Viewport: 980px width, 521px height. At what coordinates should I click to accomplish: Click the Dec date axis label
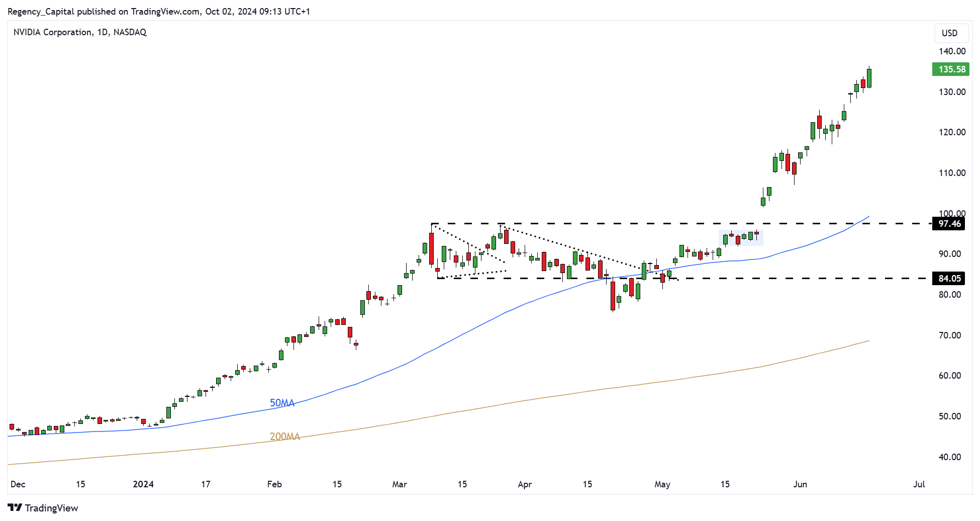coord(18,484)
